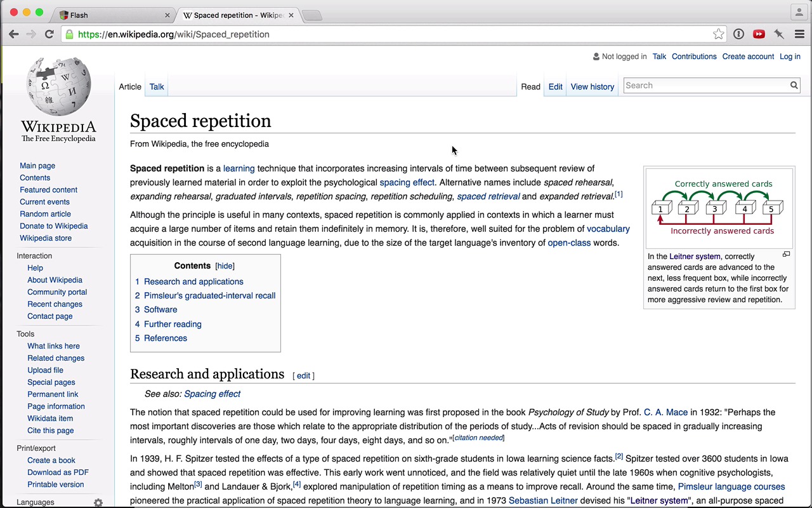
Task: Open Featured content sidebar link
Action: coord(48,190)
